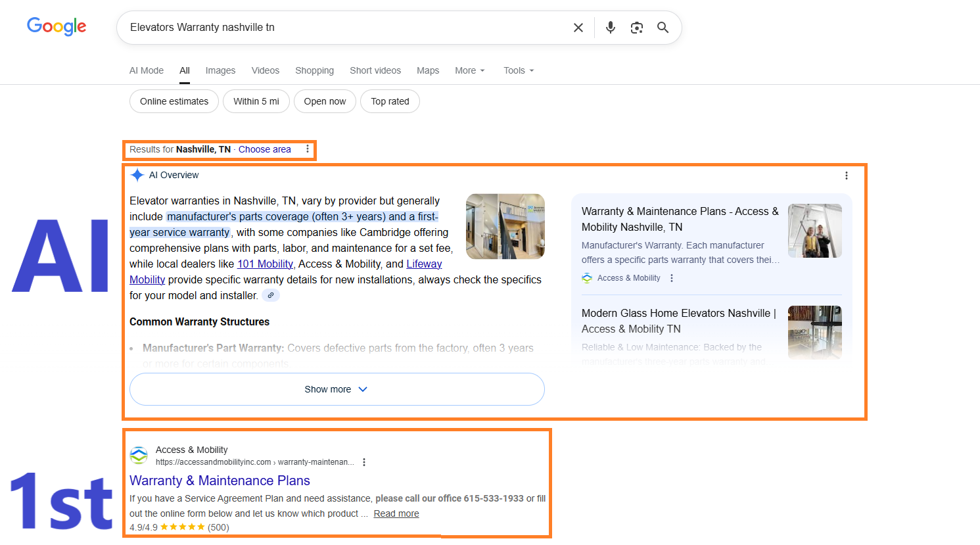This screenshot has width=980, height=545.
Task: Switch to the Maps tab
Action: click(428, 70)
